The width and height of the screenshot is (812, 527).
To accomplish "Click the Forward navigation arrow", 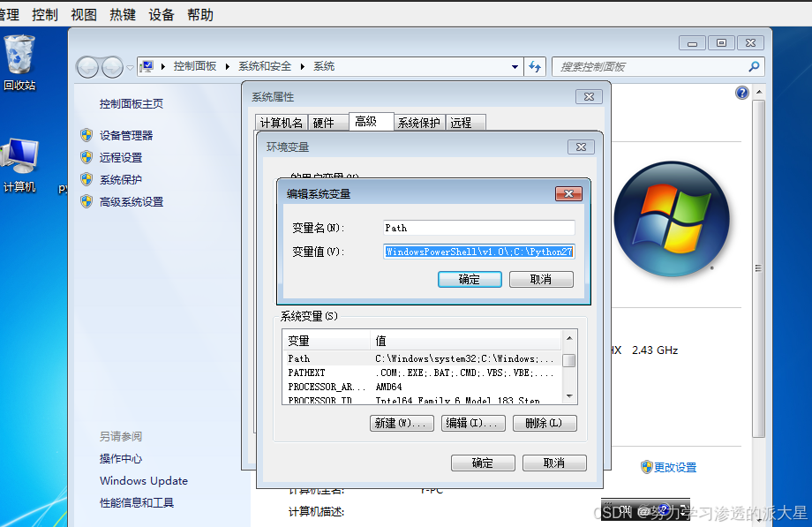I will (x=112, y=67).
